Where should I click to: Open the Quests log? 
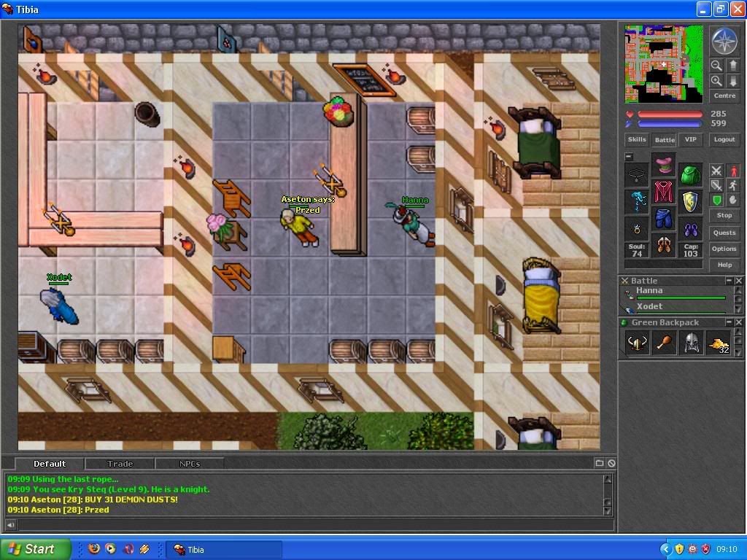tap(724, 233)
